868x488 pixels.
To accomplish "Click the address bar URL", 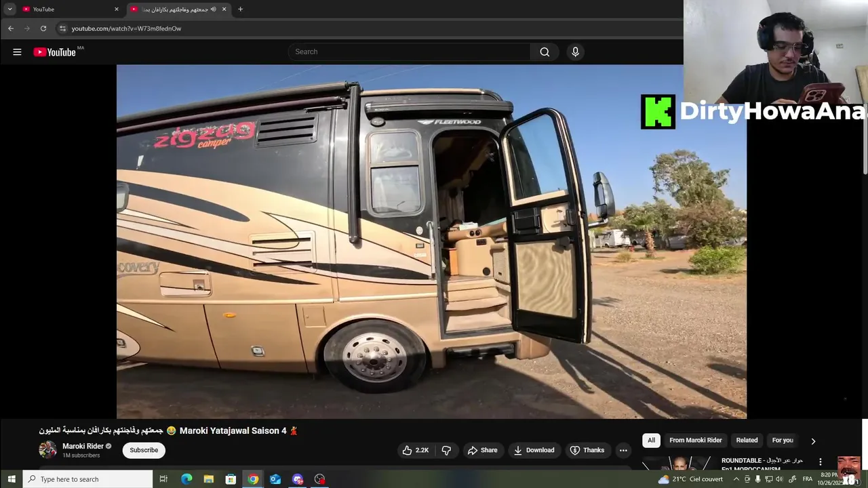I will pos(127,28).
